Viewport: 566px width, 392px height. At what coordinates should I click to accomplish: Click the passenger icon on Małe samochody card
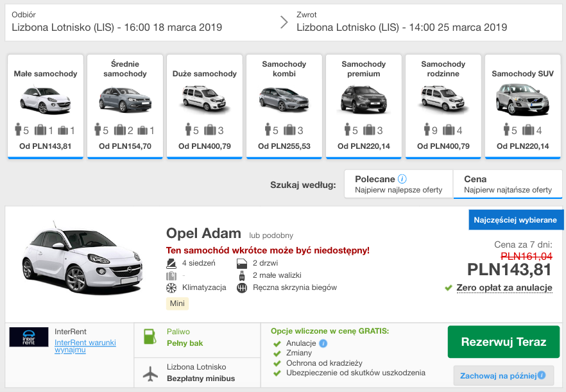(x=18, y=130)
